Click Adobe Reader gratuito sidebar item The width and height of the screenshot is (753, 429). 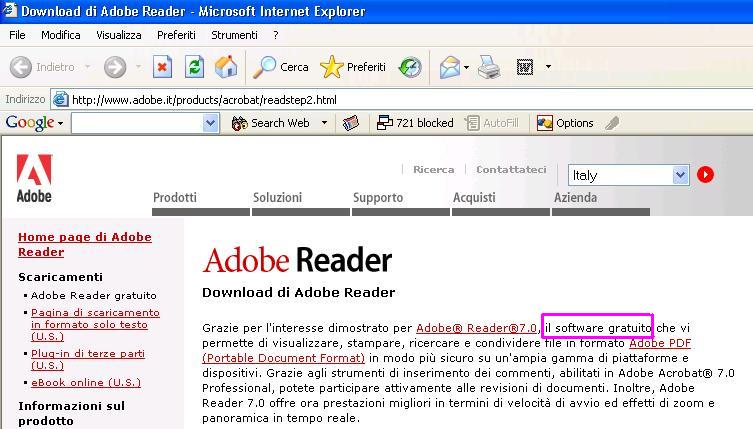(x=94, y=295)
